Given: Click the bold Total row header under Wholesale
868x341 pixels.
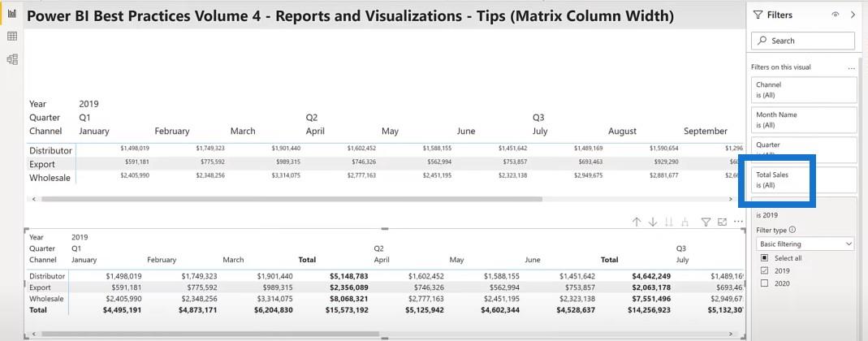Looking at the screenshot, I should pyautogui.click(x=38, y=310).
